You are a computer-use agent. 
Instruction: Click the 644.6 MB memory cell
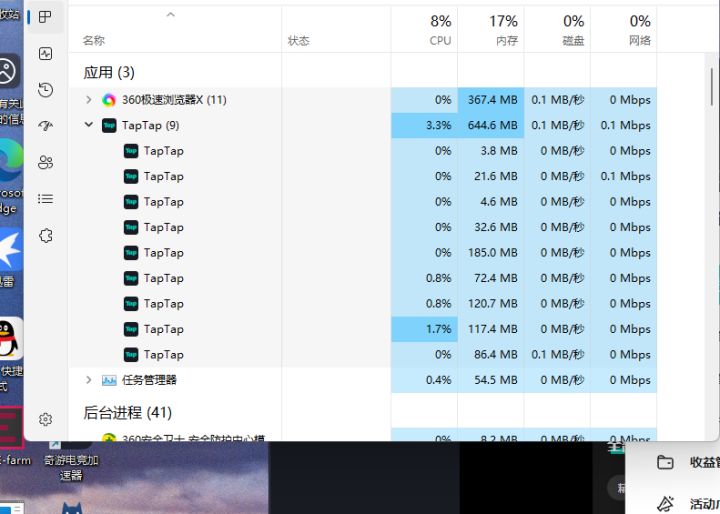[x=491, y=125]
